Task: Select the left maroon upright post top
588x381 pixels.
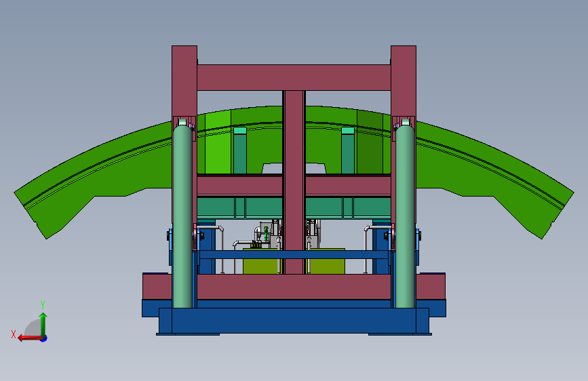Action: 184,81
